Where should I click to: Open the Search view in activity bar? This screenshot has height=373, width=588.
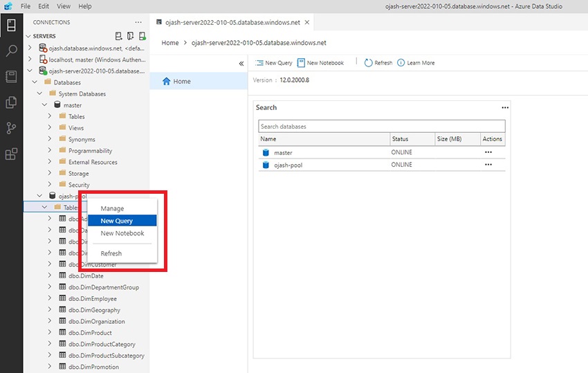pos(11,51)
